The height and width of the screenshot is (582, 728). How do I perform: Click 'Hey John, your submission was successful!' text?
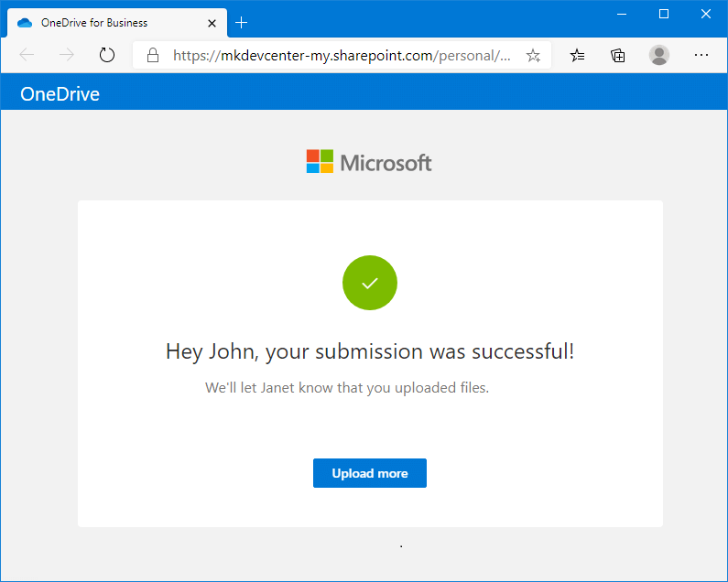point(370,351)
